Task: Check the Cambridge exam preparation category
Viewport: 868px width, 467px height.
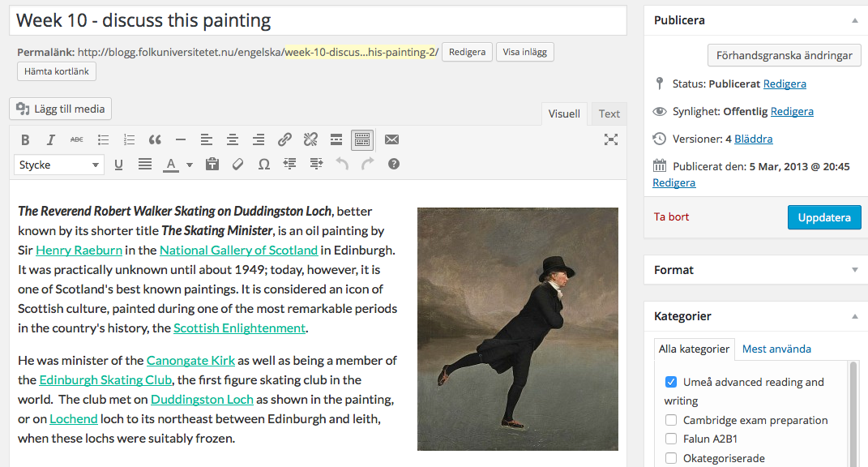Action: coord(671,420)
